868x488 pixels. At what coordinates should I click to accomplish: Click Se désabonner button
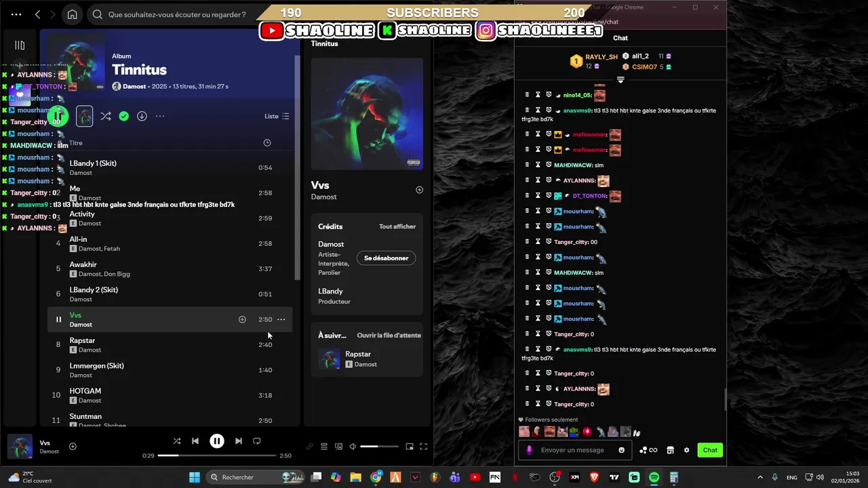[x=386, y=258]
